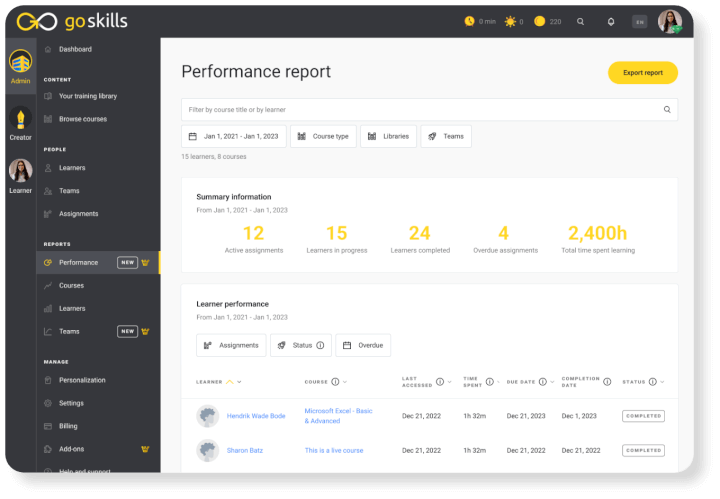Screen dimensions: 720x499
Task: Open Assignments in sidebar
Action: pos(79,213)
